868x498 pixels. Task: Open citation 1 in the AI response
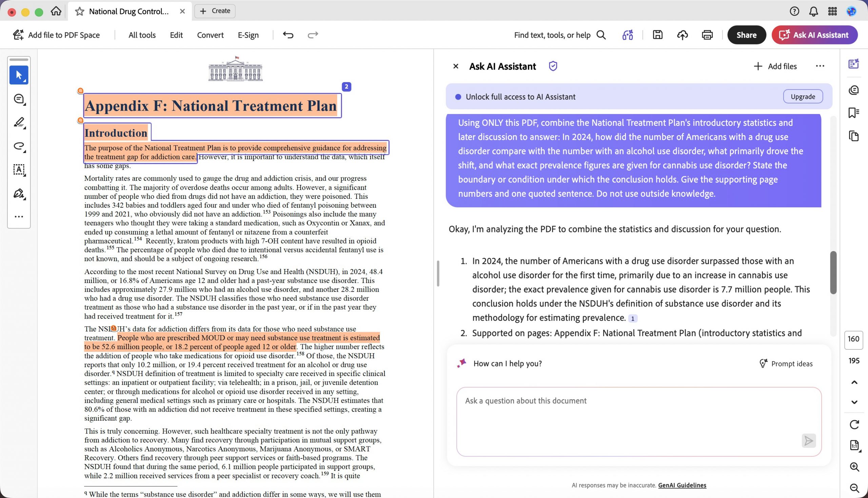(x=632, y=319)
